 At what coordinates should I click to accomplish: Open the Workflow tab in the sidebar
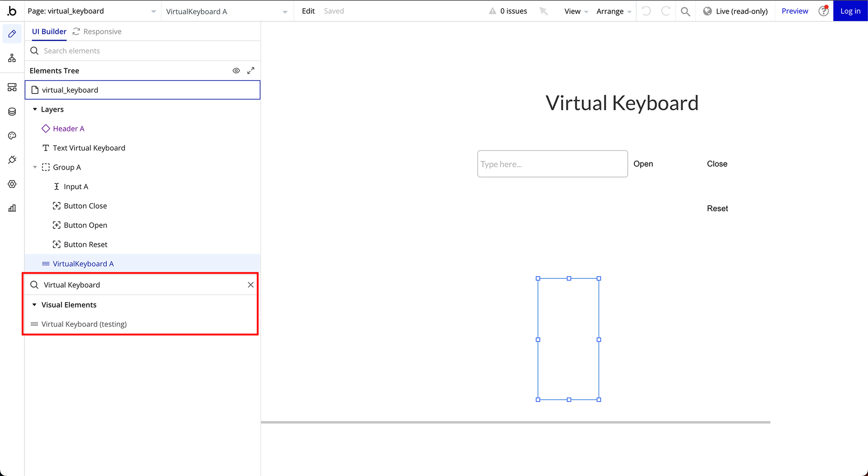point(12,58)
